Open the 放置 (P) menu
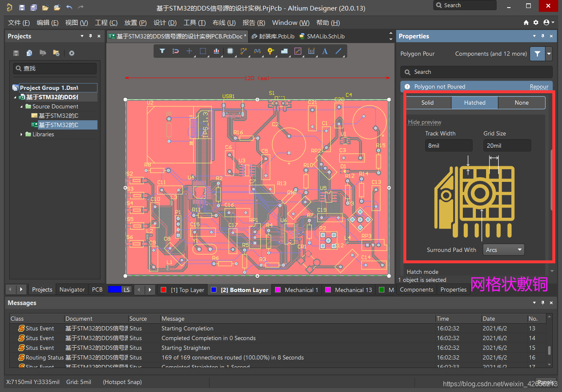This screenshot has height=392, width=562. coord(135,23)
